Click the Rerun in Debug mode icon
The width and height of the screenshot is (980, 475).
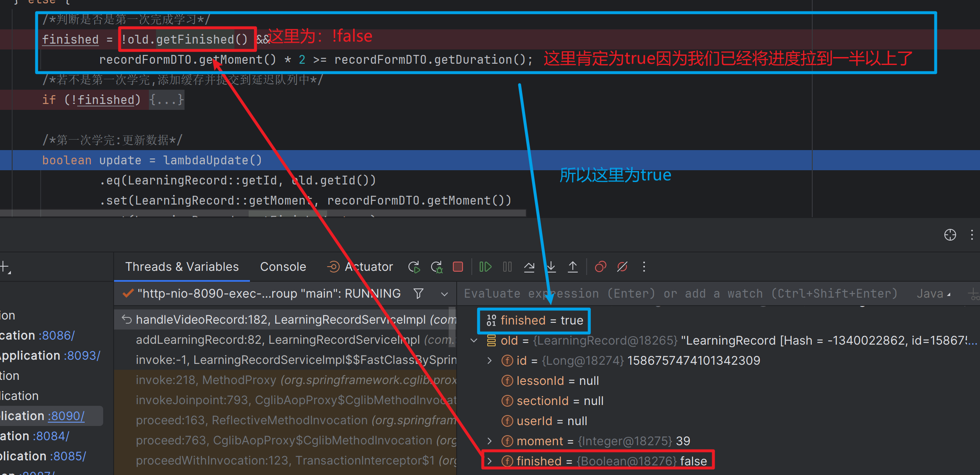437,267
